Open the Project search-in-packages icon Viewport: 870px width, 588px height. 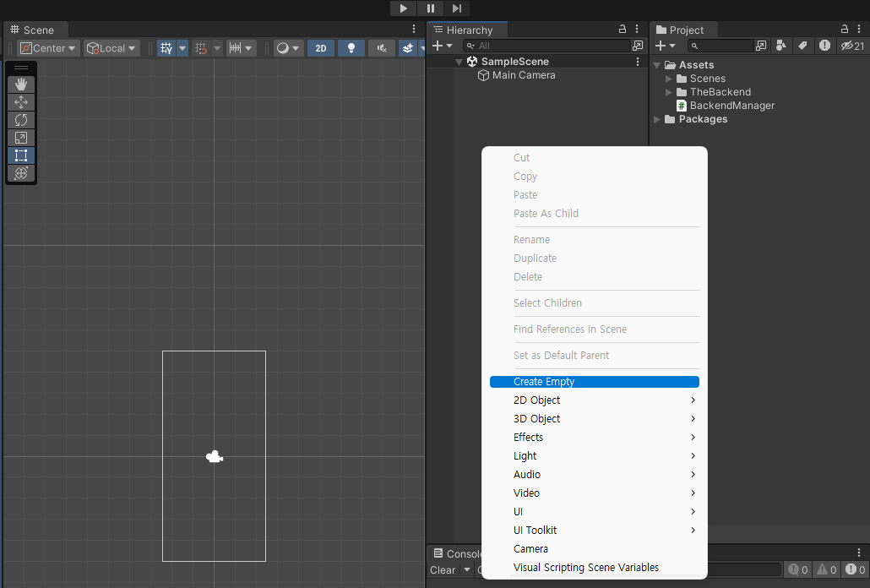pyautogui.click(x=761, y=46)
